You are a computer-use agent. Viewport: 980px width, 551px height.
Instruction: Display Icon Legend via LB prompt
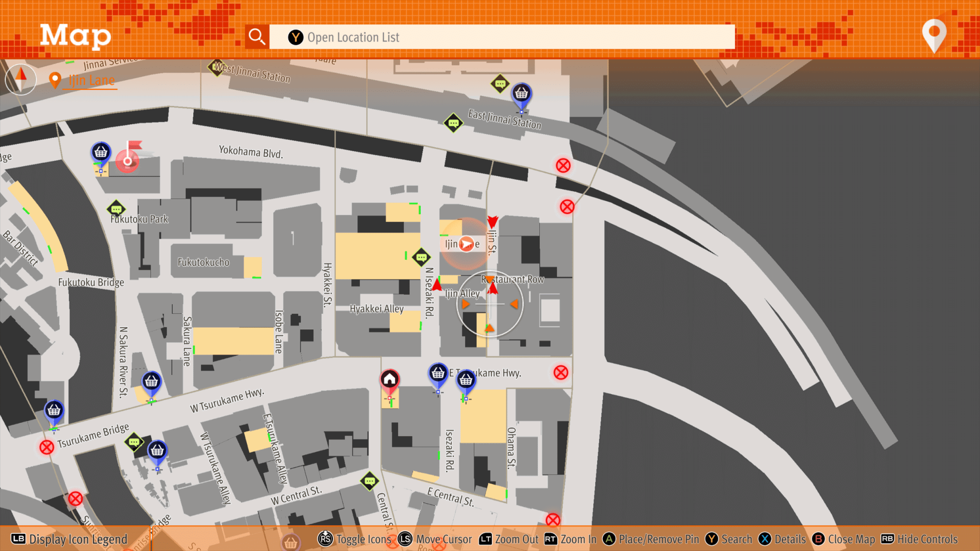pyautogui.click(x=70, y=539)
